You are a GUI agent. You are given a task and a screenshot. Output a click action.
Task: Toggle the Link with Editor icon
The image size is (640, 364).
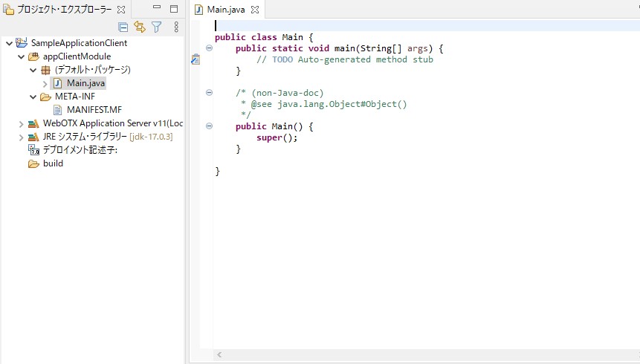139,27
